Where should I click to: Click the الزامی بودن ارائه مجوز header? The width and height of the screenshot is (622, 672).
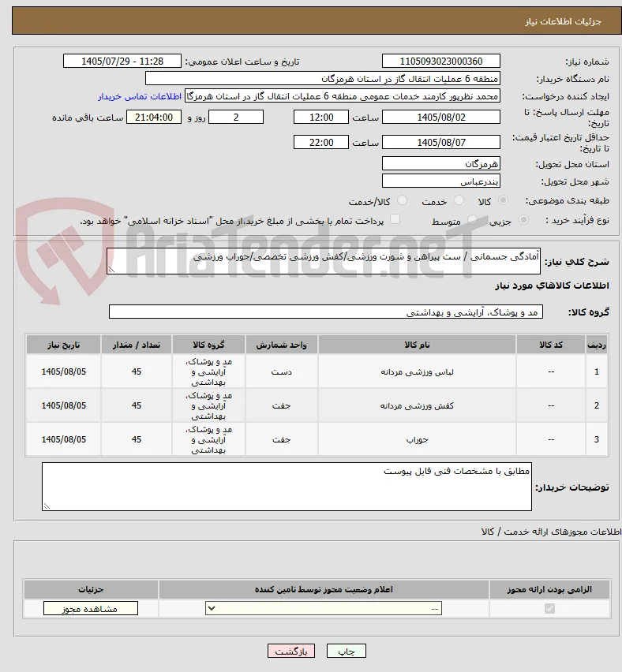549,590
